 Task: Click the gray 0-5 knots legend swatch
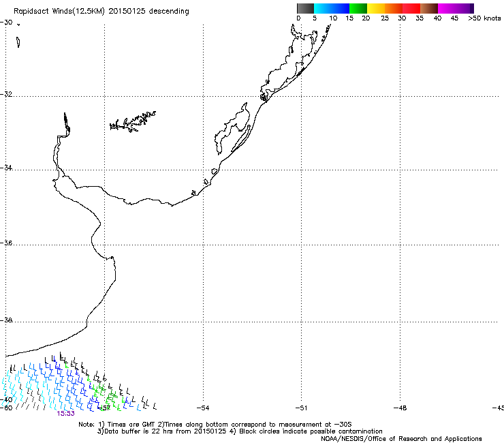tap(305, 8)
